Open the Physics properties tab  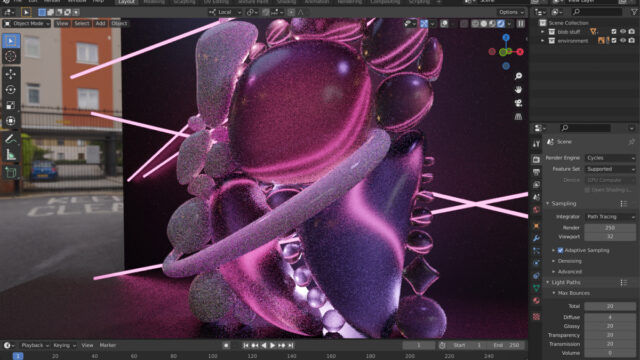point(536,263)
